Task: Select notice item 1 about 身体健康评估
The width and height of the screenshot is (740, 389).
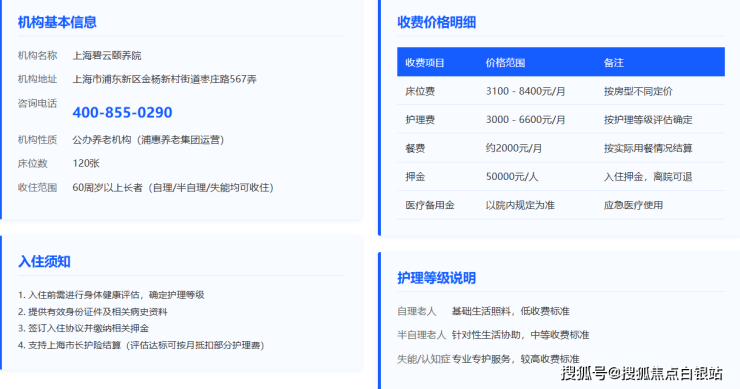Action: coord(111,295)
